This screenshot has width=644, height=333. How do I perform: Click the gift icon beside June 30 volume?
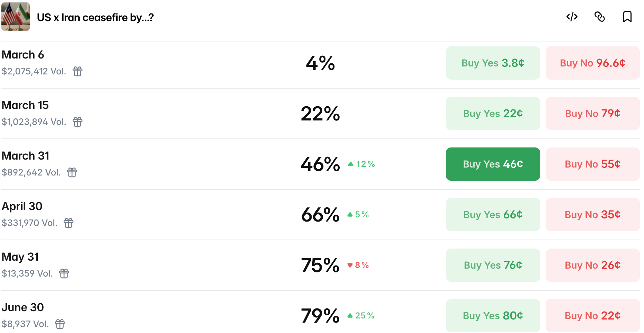[60, 324]
